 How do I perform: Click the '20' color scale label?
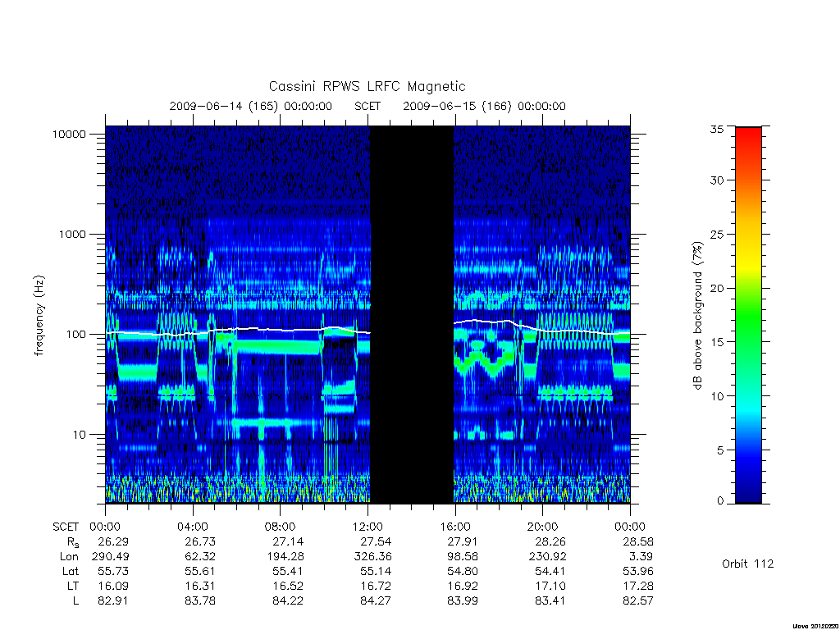716,288
